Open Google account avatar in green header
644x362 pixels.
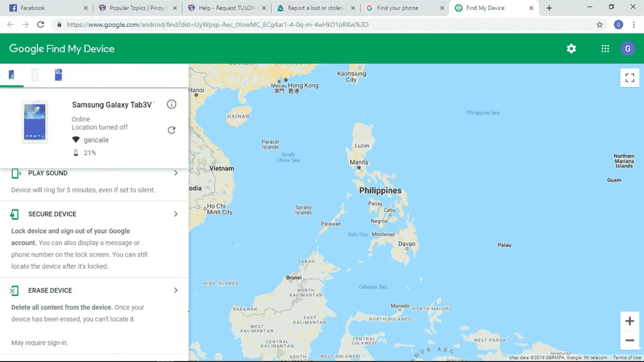click(x=628, y=49)
